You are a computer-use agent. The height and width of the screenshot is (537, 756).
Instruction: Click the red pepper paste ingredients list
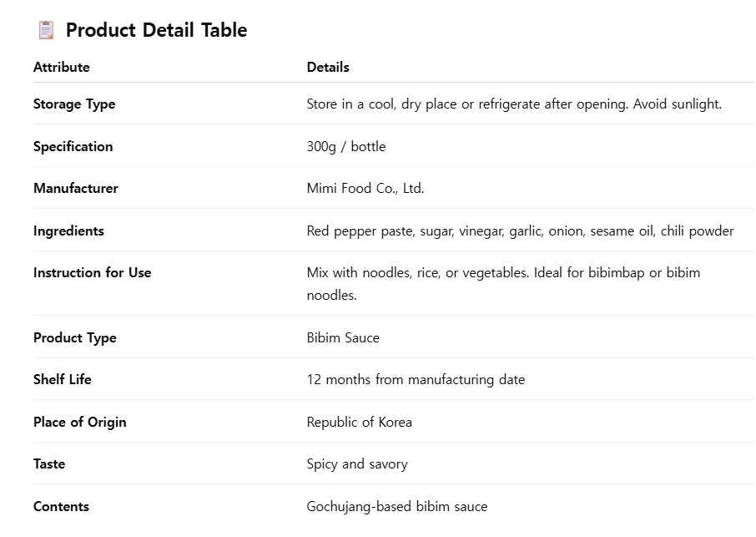(x=520, y=231)
